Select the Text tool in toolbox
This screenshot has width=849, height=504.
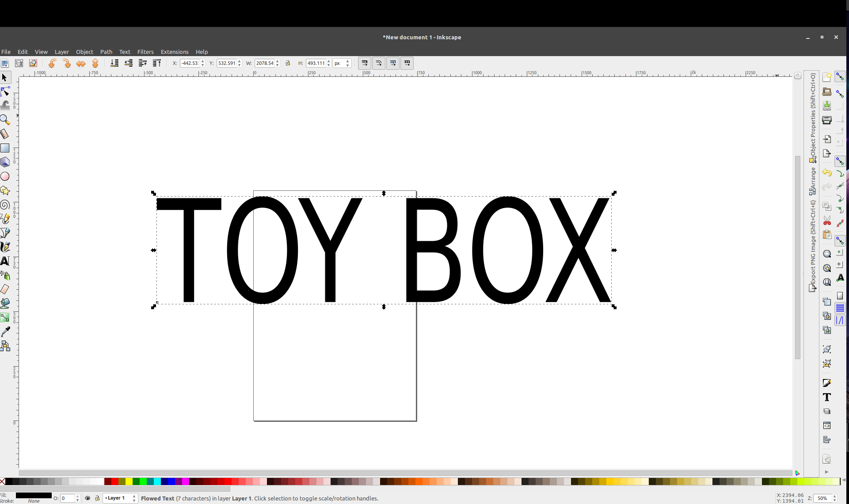tap(5, 261)
